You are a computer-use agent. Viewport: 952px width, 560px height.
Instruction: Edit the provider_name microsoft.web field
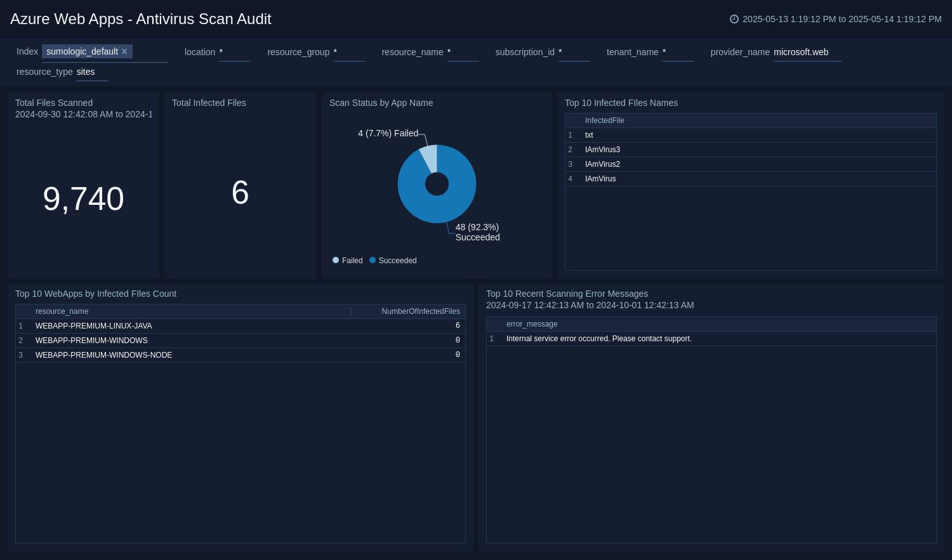pos(807,52)
